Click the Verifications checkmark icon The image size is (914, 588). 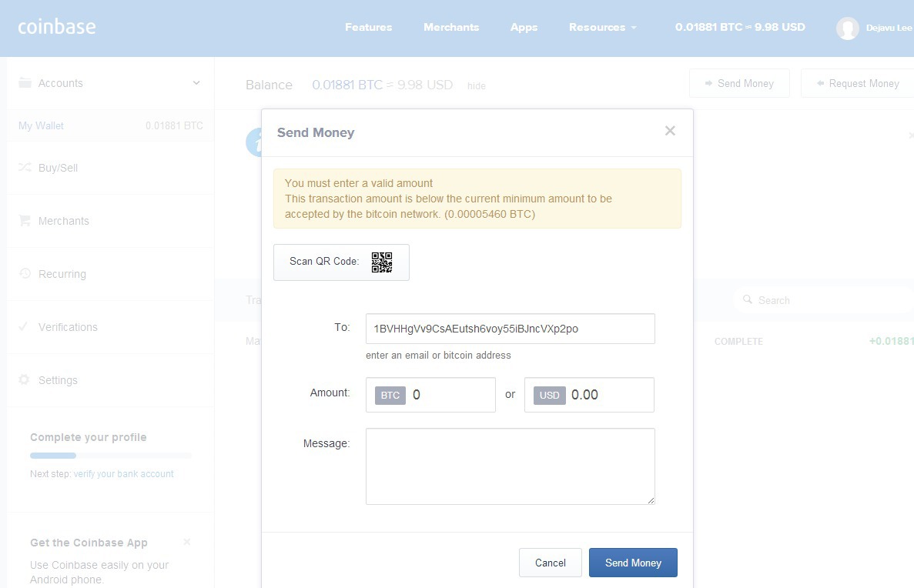pyautogui.click(x=23, y=326)
